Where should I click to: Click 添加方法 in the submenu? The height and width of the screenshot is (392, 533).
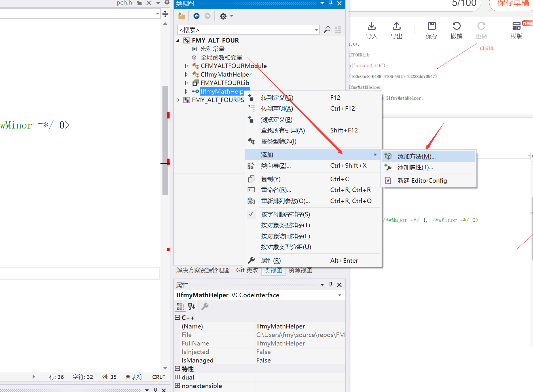point(429,157)
